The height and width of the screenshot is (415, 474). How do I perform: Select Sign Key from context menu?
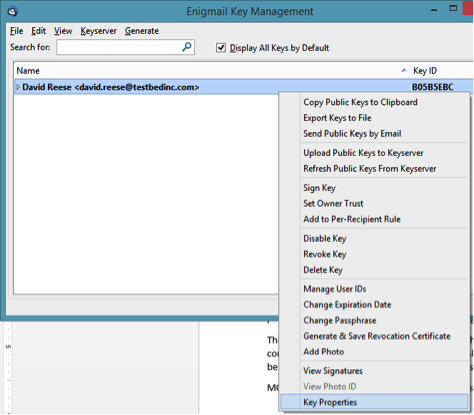[x=319, y=188]
